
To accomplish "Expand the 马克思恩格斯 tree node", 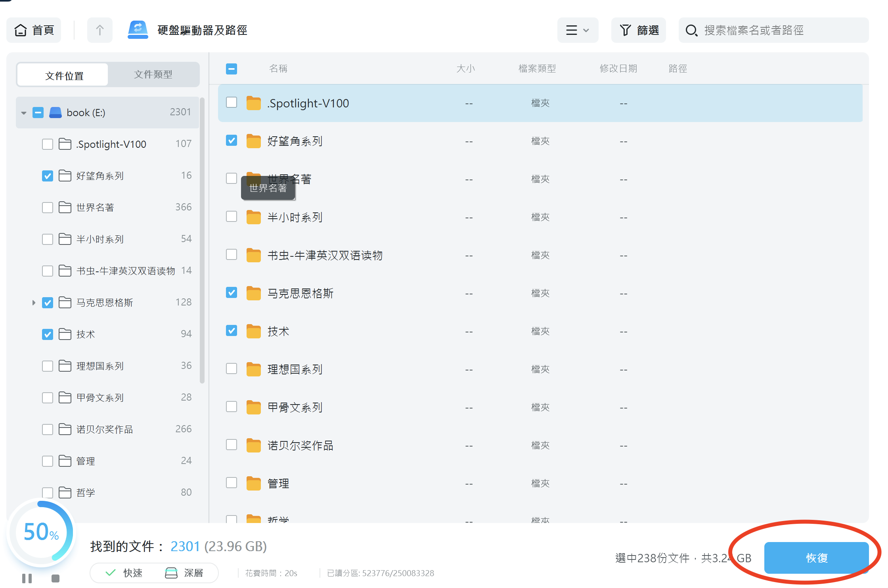I will tap(34, 303).
